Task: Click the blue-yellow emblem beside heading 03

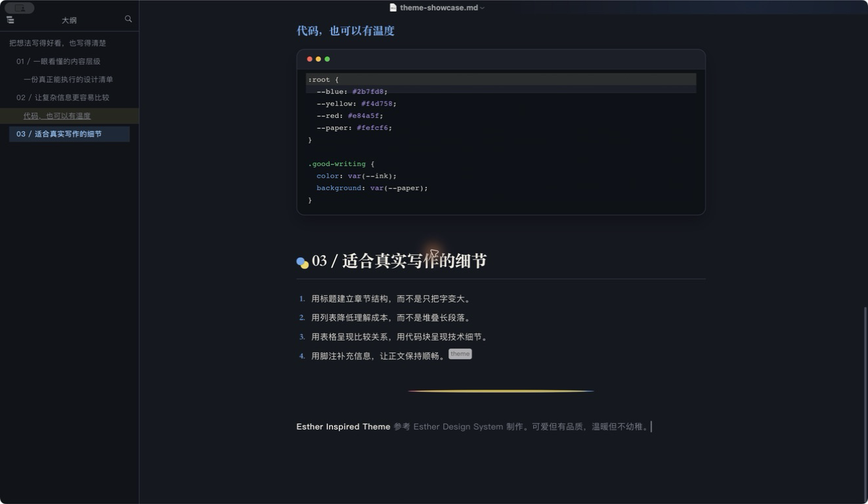Action: [x=302, y=262]
